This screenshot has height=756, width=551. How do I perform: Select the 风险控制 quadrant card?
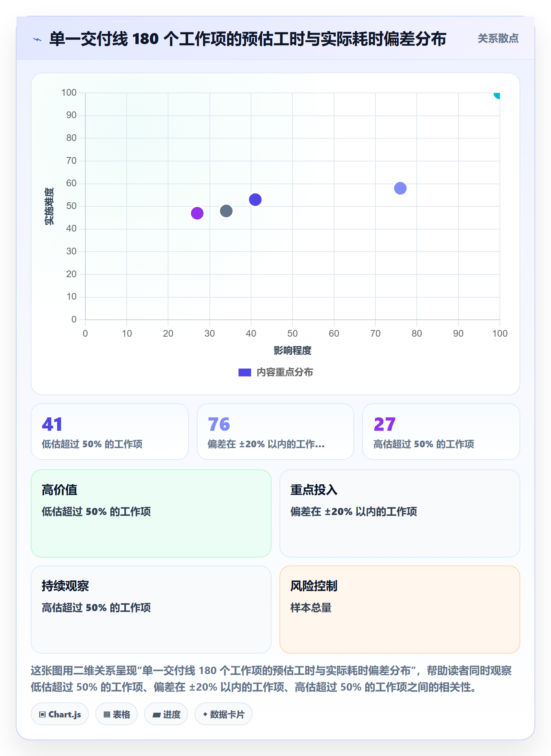pyautogui.click(x=400, y=610)
